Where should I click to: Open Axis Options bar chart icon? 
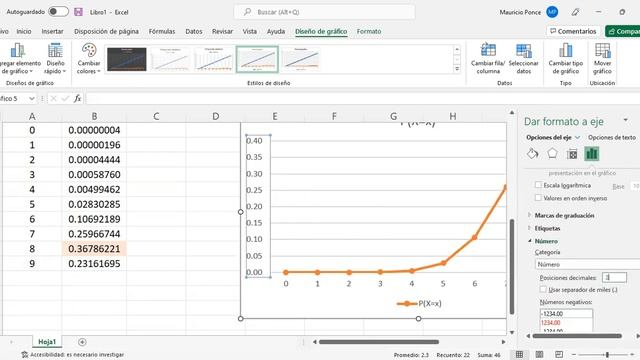[591, 154]
